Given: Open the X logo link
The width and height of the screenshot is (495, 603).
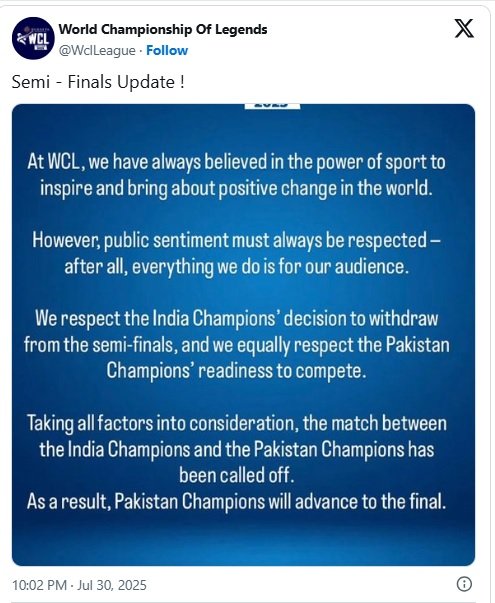Looking at the screenshot, I should (x=464, y=28).
